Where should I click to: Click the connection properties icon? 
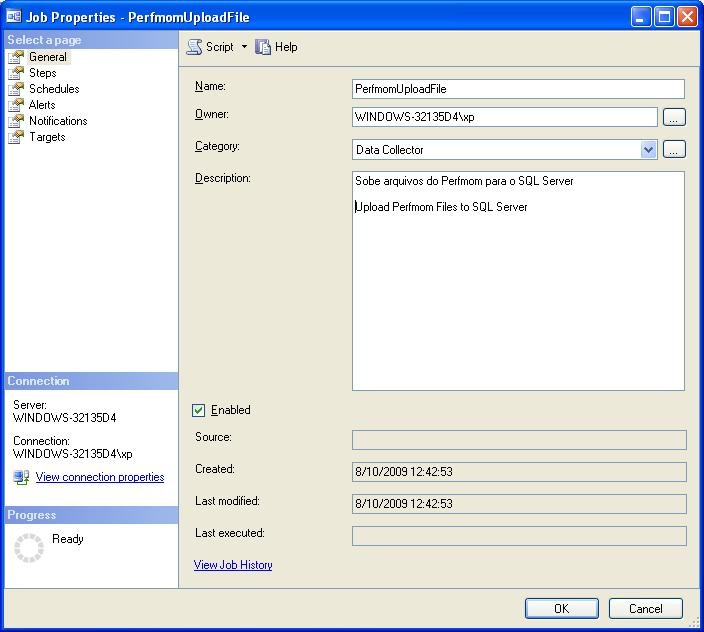tap(21, 478)
